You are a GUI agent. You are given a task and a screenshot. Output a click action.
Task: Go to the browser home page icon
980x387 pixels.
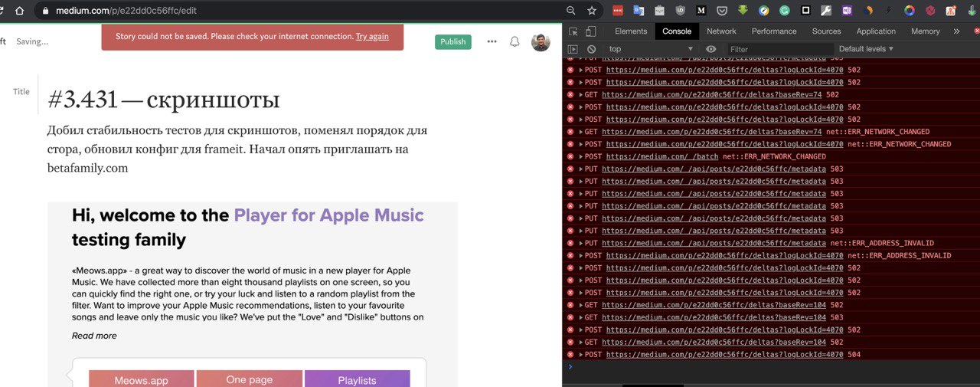click(19, 11)
